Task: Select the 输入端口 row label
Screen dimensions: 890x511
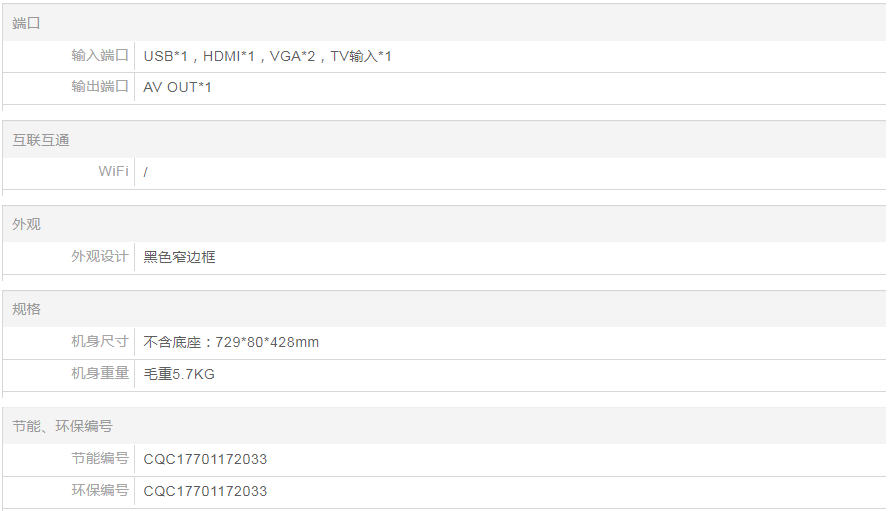Action: (100, 56)
